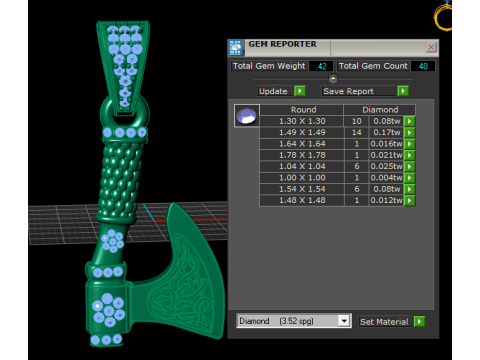480x360 pixels.
Task: Click green arrow for 1.30 X 1.30 row
Action: 409,121
